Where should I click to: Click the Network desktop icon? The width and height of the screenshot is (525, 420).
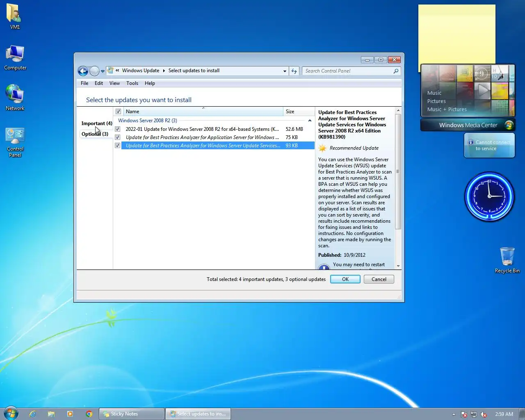15,98
